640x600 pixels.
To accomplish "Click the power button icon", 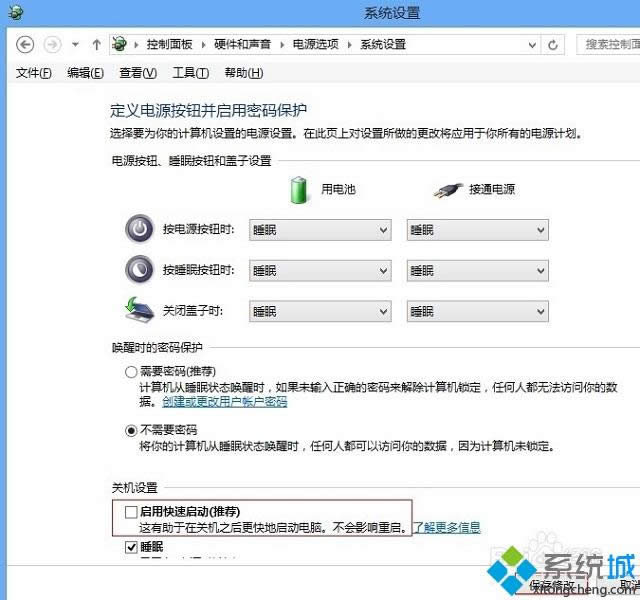I will [x=140, y=229].
